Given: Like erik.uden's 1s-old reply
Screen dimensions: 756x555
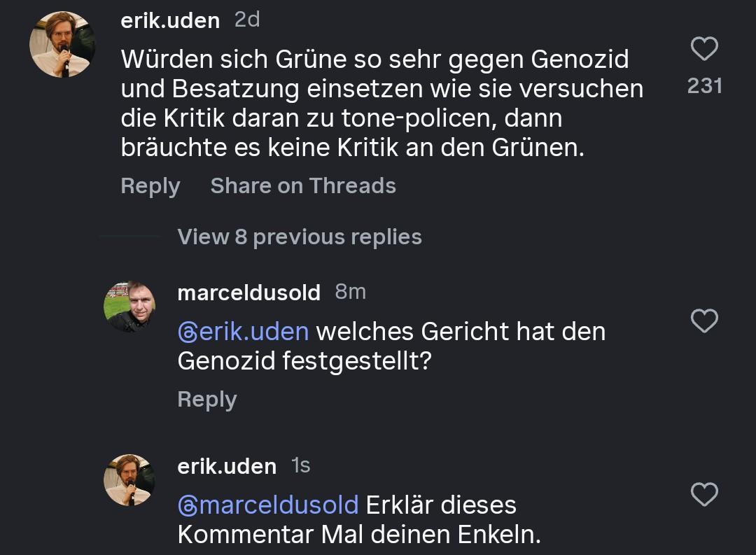Looking at the screenshot, I should 704,494.
